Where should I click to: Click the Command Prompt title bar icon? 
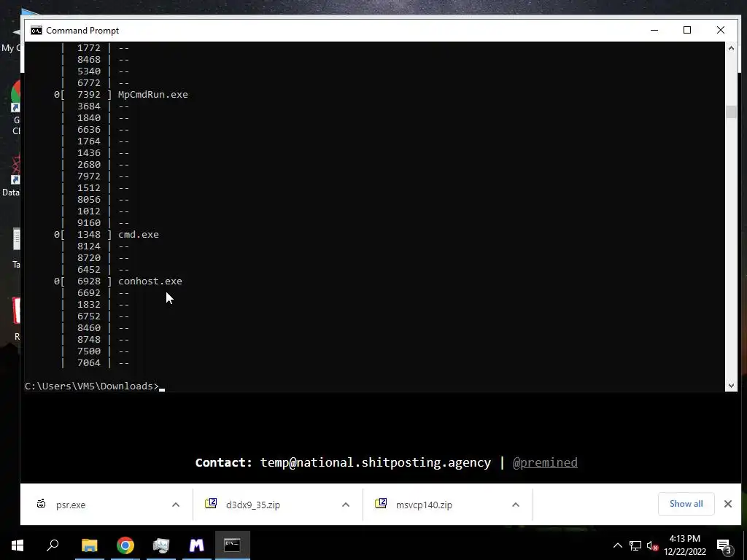tap(36, 31)
